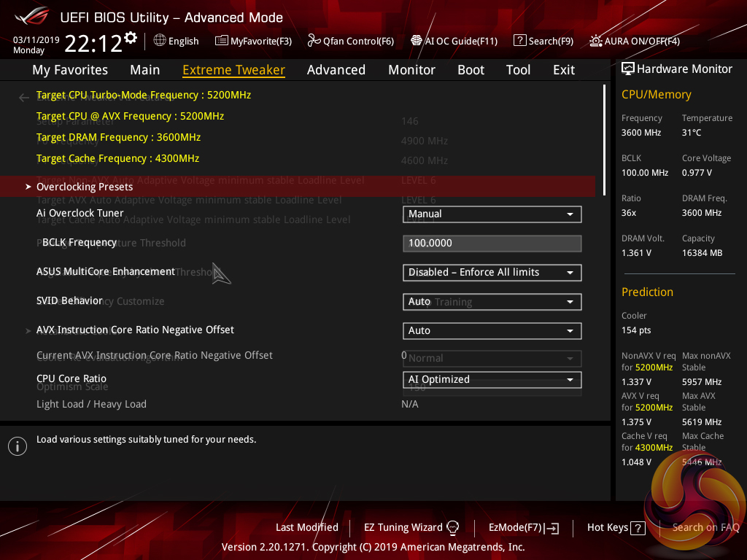
Task: Open Search(F9) question mark icon
Action: click(x=519, y=41)
